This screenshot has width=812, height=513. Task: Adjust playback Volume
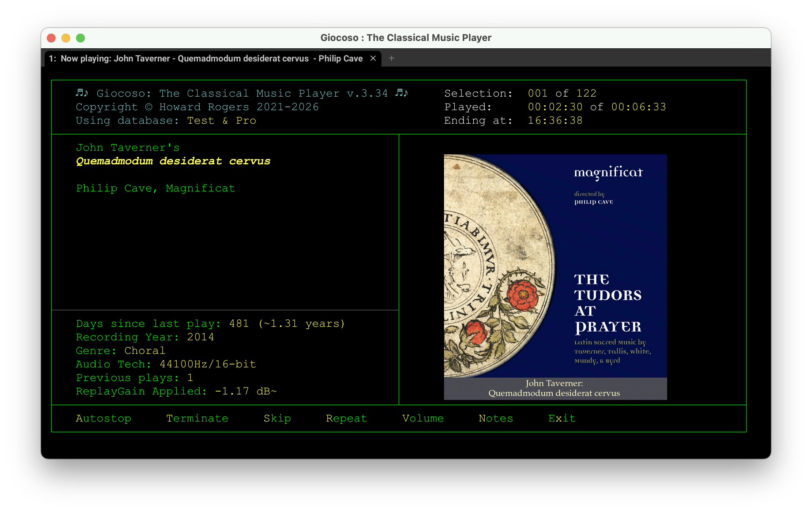pos(423,418)
